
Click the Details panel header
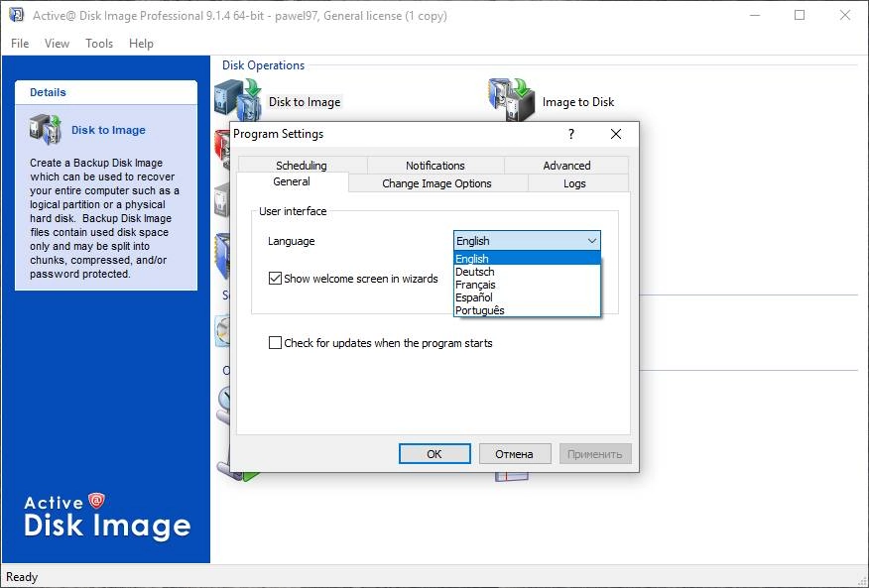click(x=106, y=92)
